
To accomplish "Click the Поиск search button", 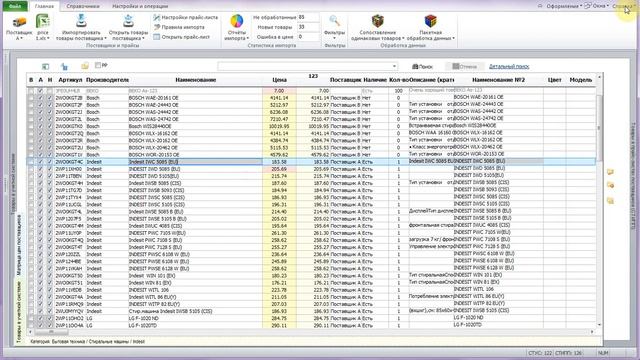I will 422,67.
